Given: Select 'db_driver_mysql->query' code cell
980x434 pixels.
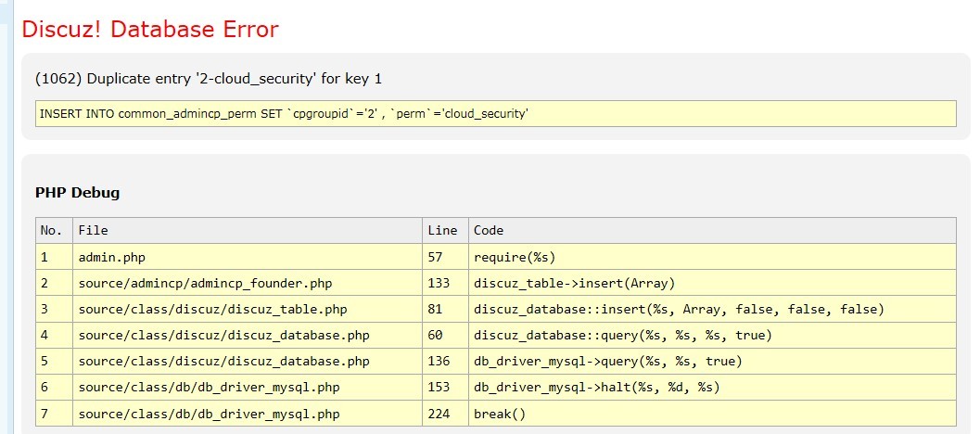Looking at the screenshot, I should pos(712,362).
